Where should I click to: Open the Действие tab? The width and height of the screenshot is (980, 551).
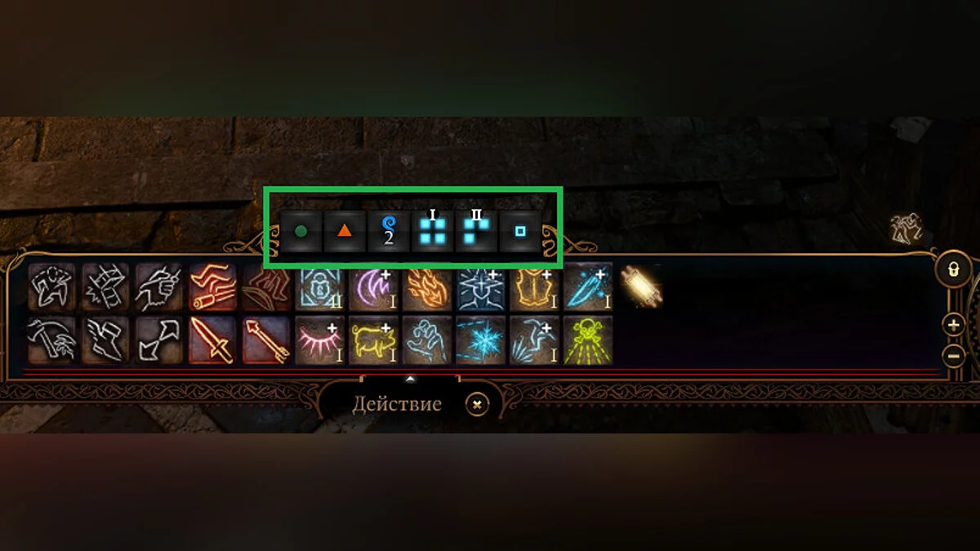coord(397,404)
